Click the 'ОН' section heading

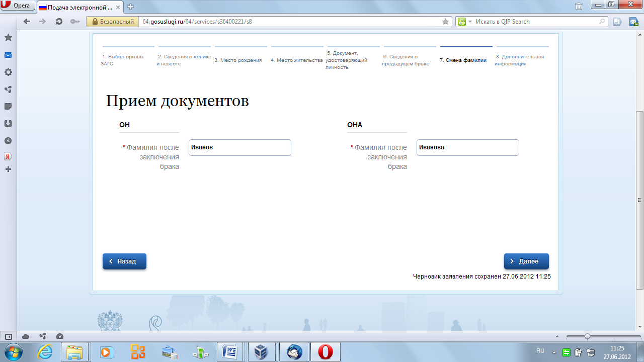[125, 125]
